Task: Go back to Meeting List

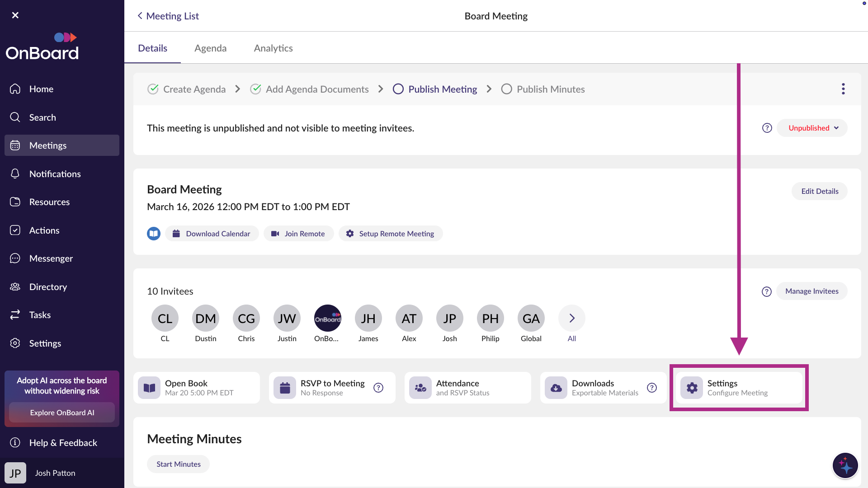Action: click(x=168, y=16)
